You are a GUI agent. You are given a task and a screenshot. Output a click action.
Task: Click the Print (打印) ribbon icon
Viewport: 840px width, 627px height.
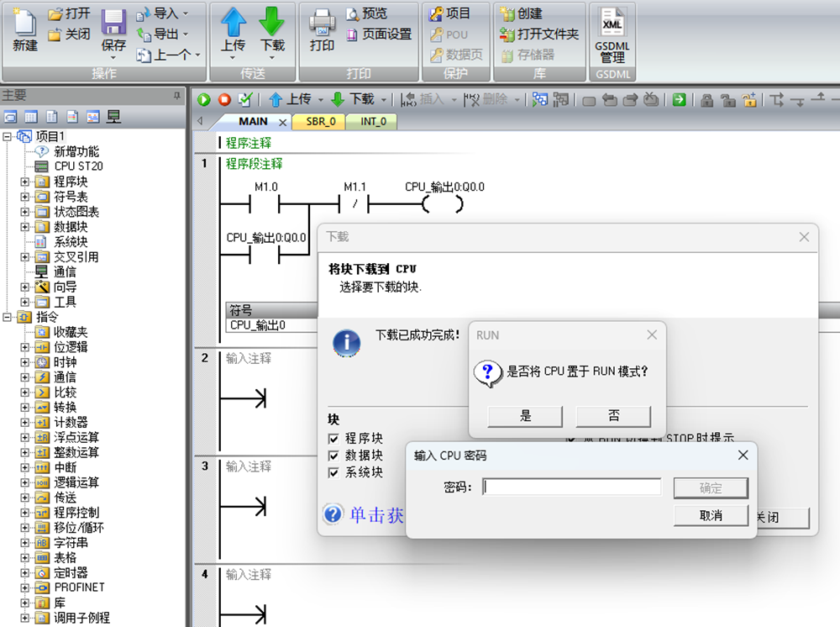point(322,24)
